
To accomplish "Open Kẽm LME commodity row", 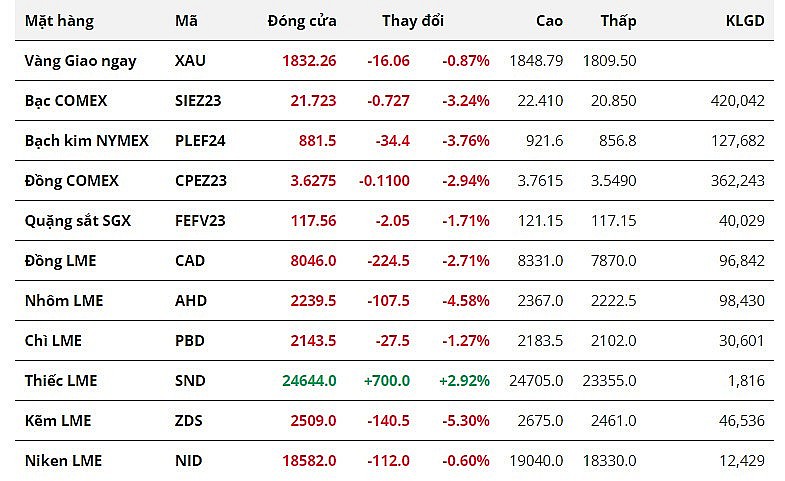I will (x=58, y=420).
